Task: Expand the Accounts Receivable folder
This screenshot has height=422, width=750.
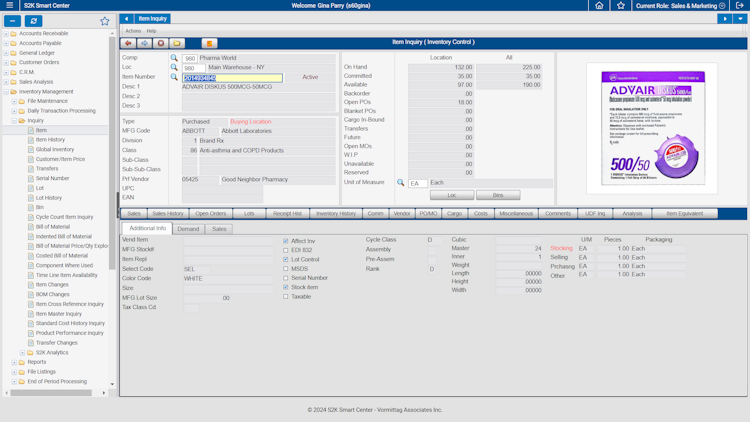Action: point(6,33)
